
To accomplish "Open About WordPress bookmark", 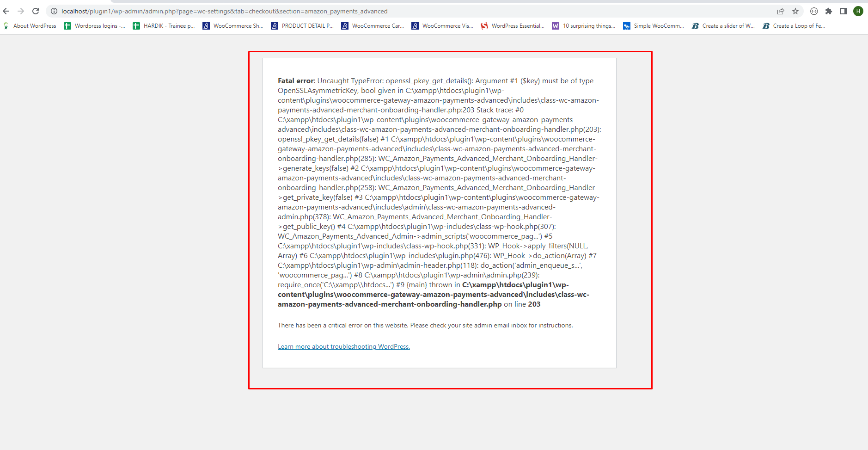I will (30, 26).
